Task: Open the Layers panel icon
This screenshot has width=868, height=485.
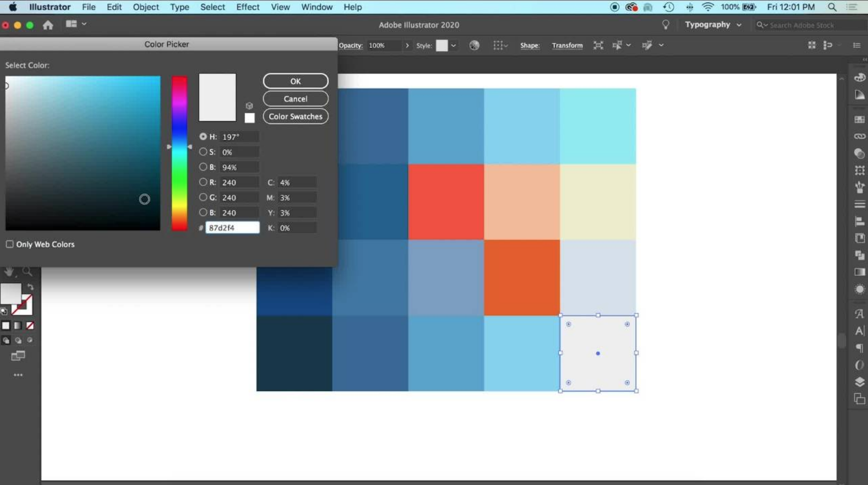Action: [859, 382]
